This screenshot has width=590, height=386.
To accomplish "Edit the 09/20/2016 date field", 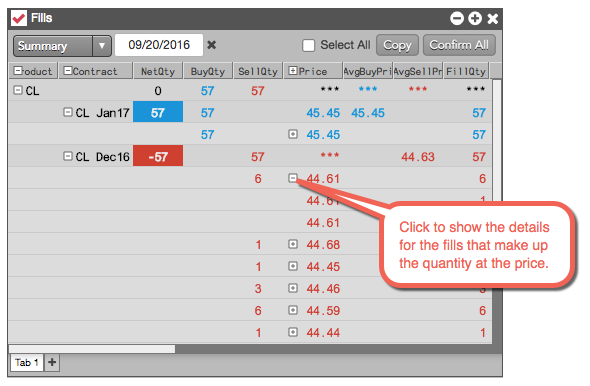I will (159, 45).
